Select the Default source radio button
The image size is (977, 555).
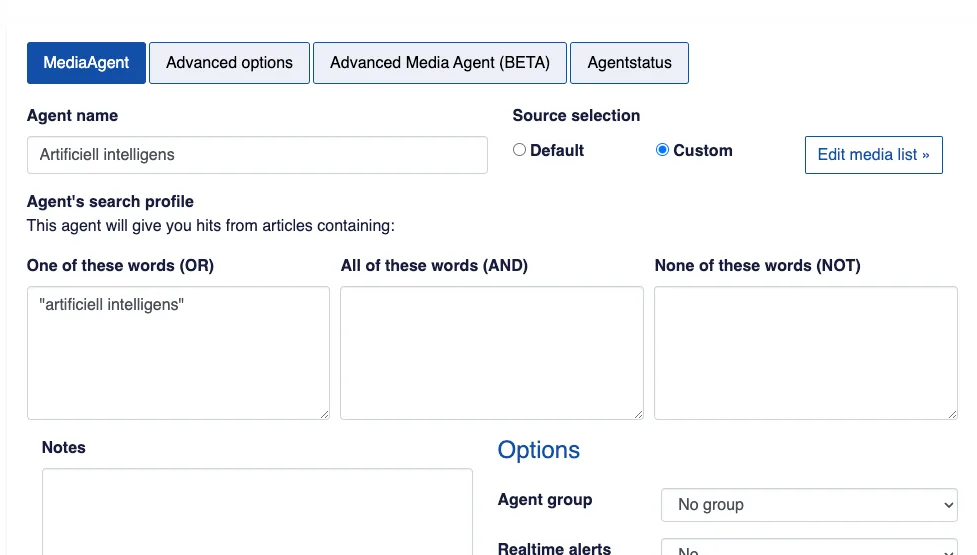coord(519,150)
